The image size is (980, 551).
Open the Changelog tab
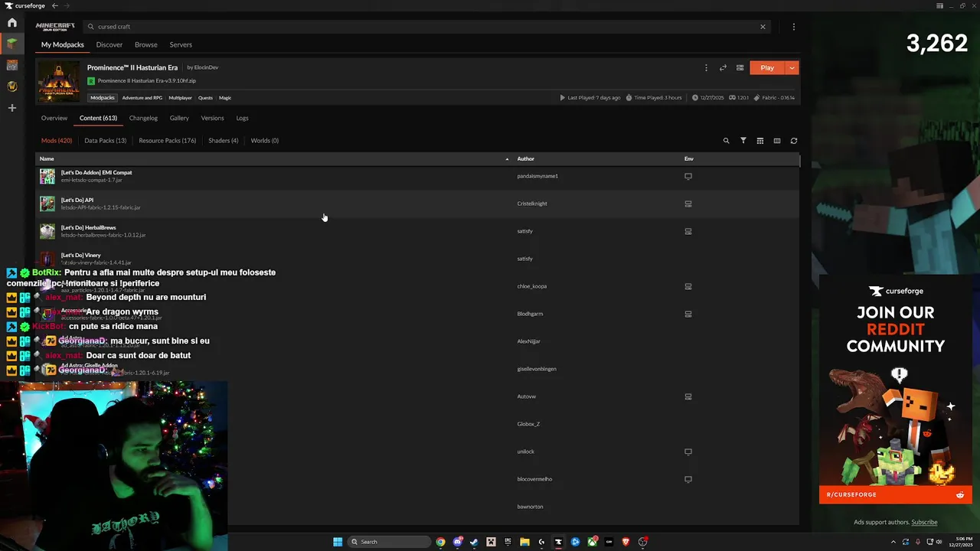click(143, 118)
